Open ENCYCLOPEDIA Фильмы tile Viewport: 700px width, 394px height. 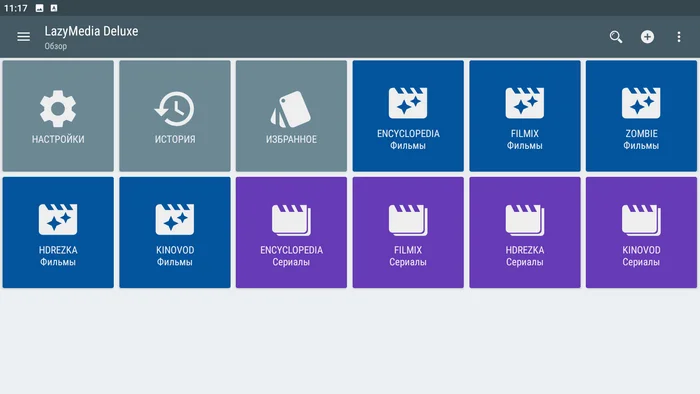(408, 116)
